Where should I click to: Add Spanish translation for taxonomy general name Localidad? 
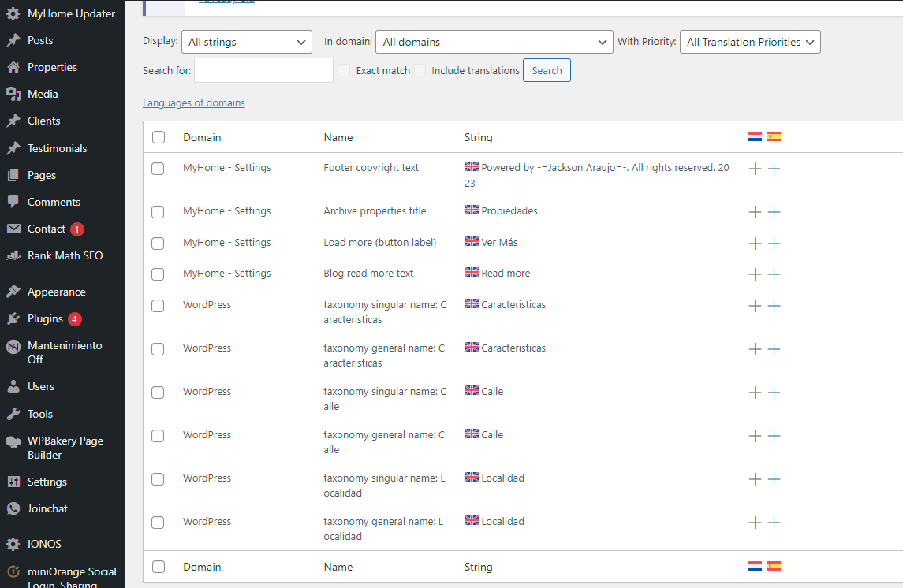tap(774, 523)
